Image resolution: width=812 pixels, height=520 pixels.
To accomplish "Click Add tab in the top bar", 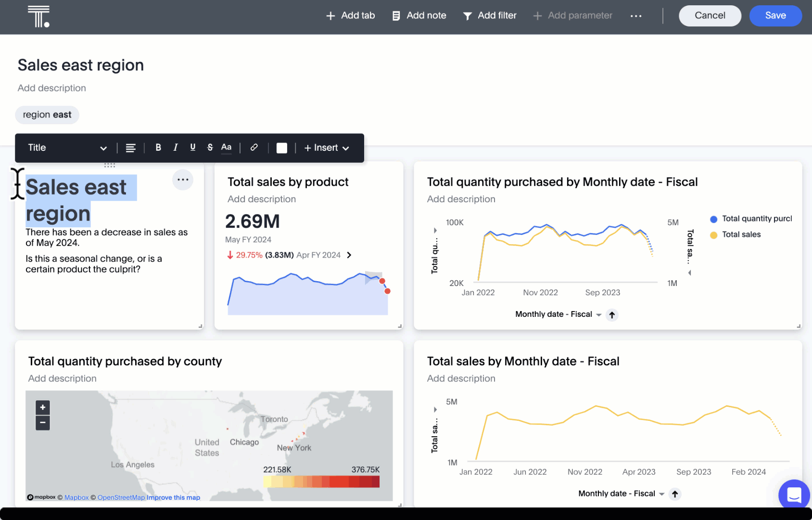I will pyautogui.click(x=351, y=15).
